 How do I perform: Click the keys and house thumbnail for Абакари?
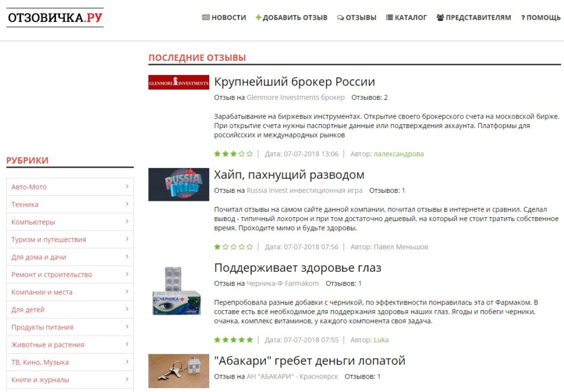(x=179, y=371)
